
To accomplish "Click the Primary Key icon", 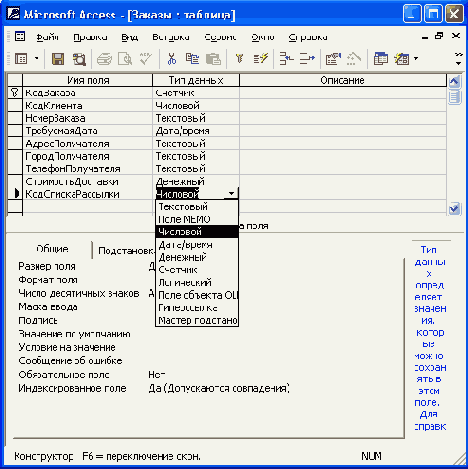I will [x=239, y=59].
